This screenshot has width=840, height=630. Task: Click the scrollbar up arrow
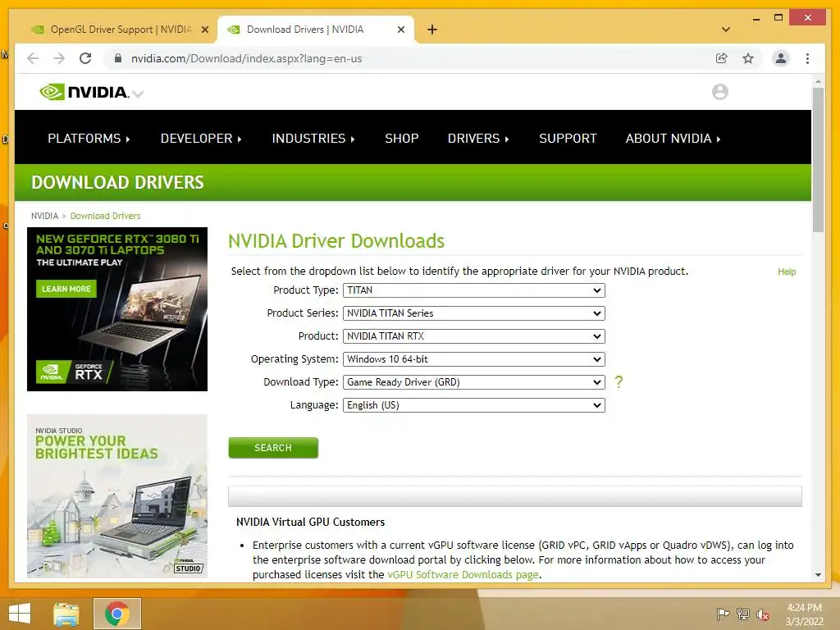(x=818, y=81)
